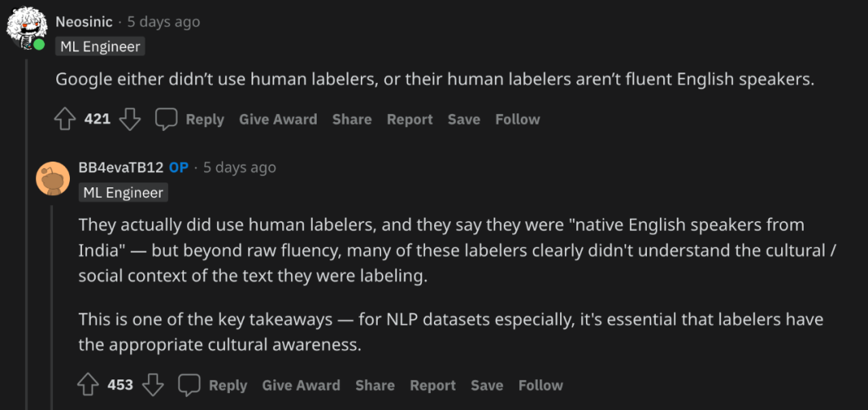Screen dimensions: 868x410
Task: Upvote BB4evaTB12's reply
Action: pyautogui.click(x=88, y=385)
